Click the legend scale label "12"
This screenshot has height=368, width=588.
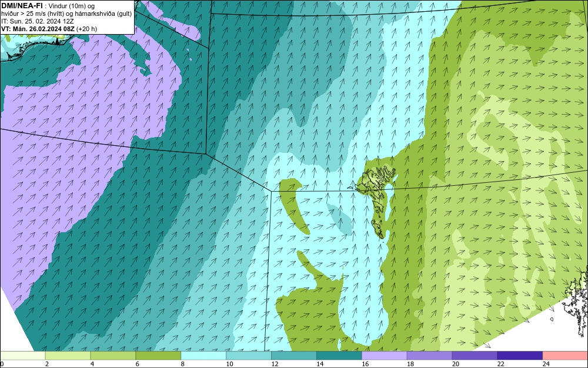(275, 364)
